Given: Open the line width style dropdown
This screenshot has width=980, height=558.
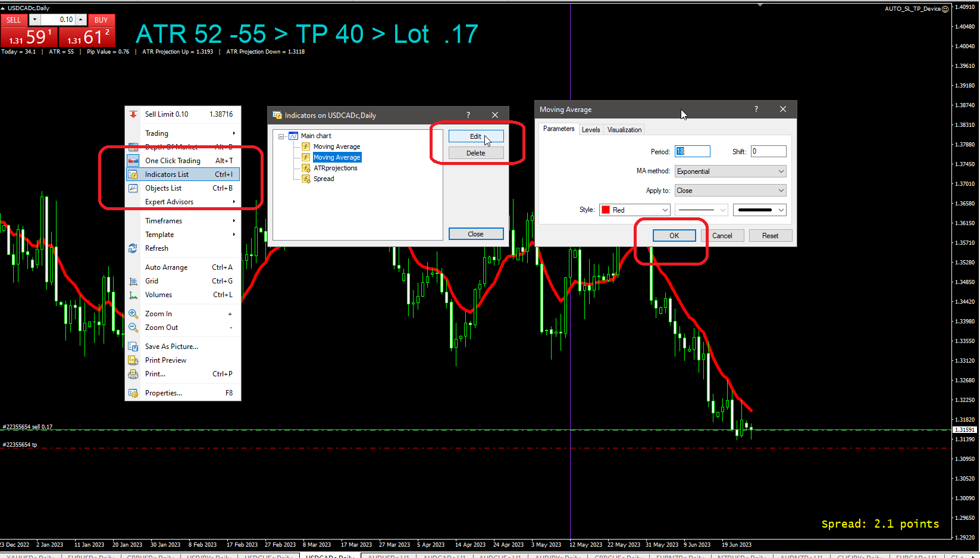Looking at the screenshot, I should pos(759,210).
